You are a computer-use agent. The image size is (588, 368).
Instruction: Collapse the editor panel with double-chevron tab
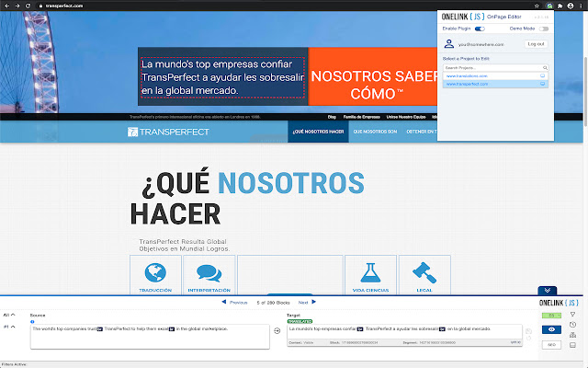pyautogui.click(x=548, y=291)
